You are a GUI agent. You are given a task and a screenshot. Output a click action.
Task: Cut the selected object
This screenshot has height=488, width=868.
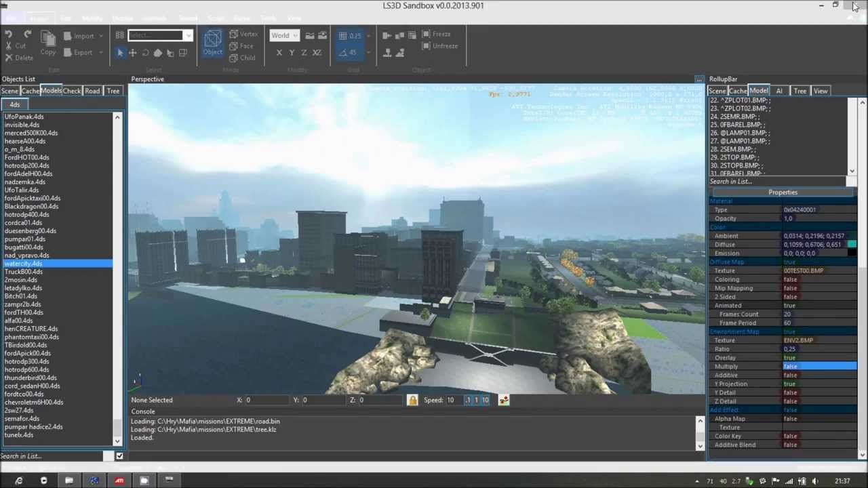point(15,46)
